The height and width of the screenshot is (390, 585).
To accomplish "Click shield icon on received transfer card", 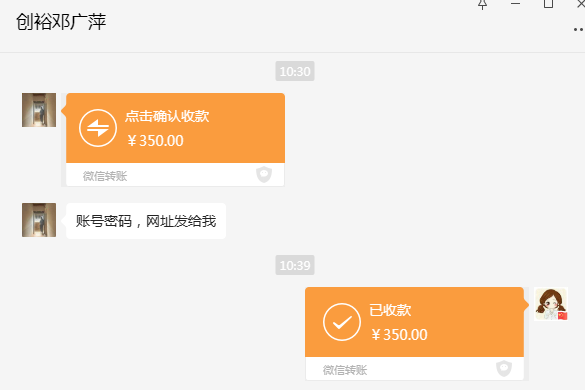I will pyautogui.click(x=504, y=368).
